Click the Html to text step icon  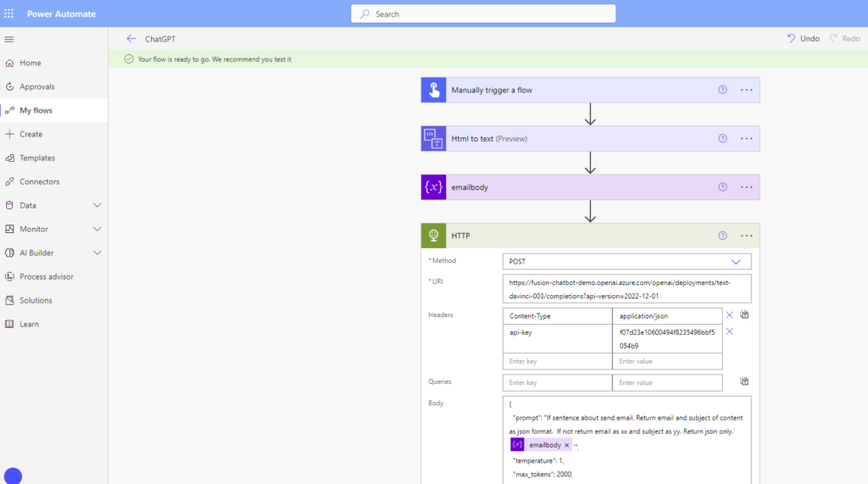433,138
